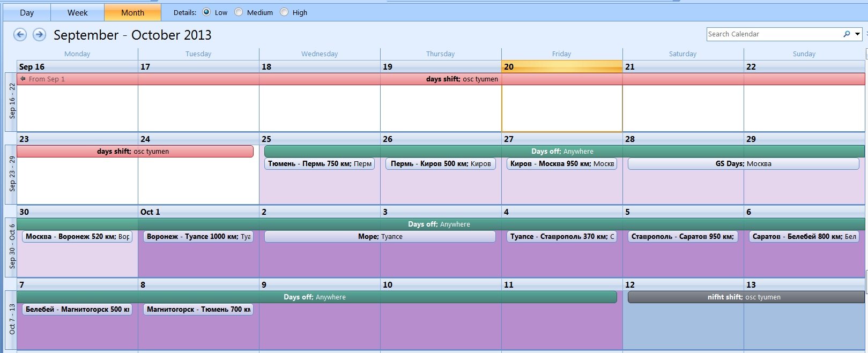The height and width of the screenshot is (353, 868).
Task: Switch to Week view tab
Action: tap(77, 12)
